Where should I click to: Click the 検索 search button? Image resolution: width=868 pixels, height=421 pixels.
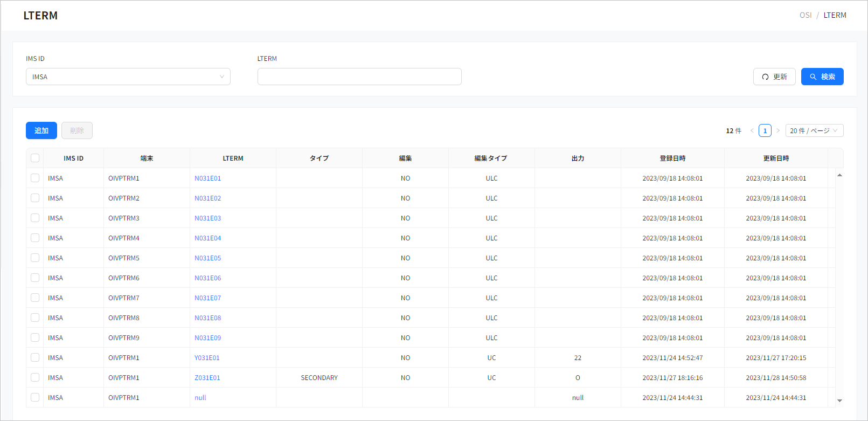coord(822,77)
